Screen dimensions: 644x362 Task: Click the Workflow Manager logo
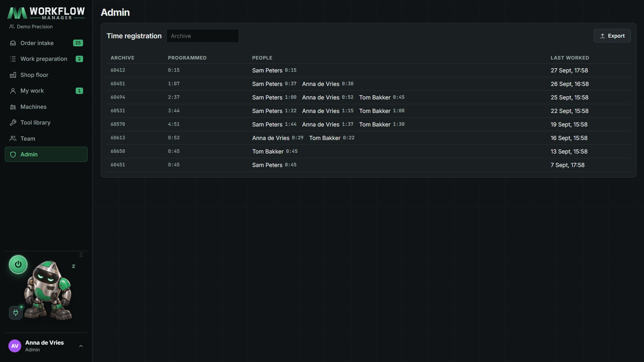(x=46, y=13)
